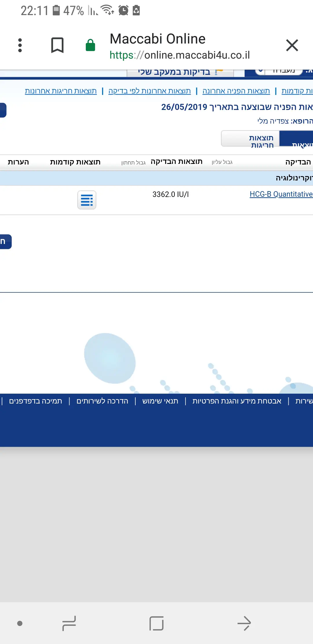The image size is (313, 644).
Task: Close the Maccabi Online browser tab
Action: click(292, 45)
